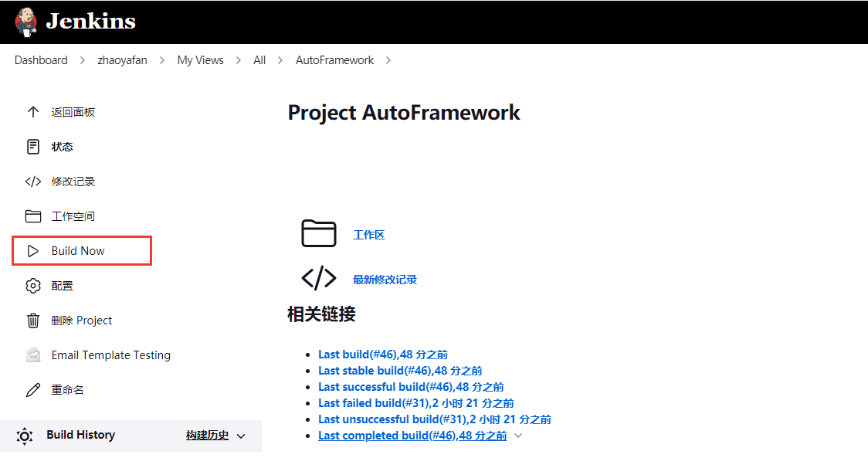Image resolution: width=868 pixels, height=458 pixels.
Task: Open the AutoFramework breadcrumb link
Action: (x=334, y=60)
